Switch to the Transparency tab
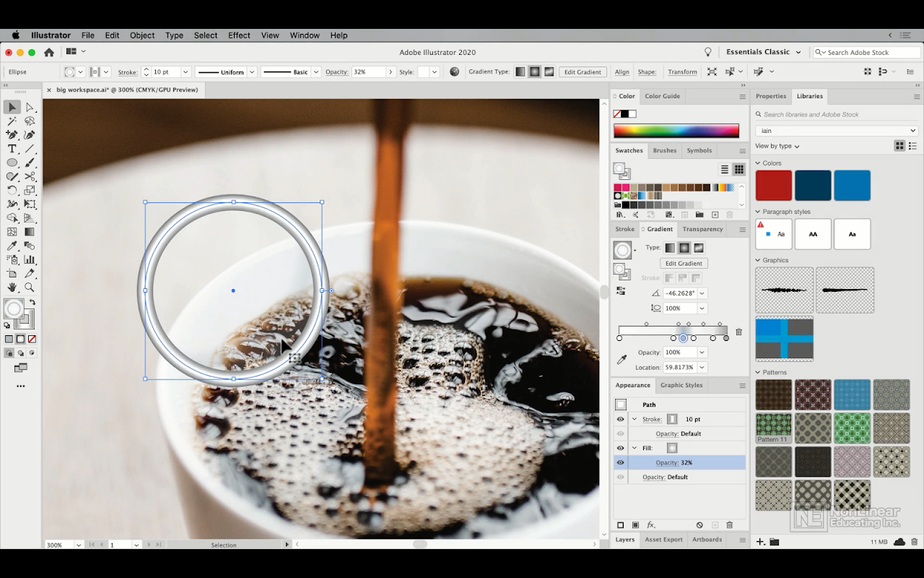The width and height of the screenshot is (924, 578). click(x=702, y=229)
